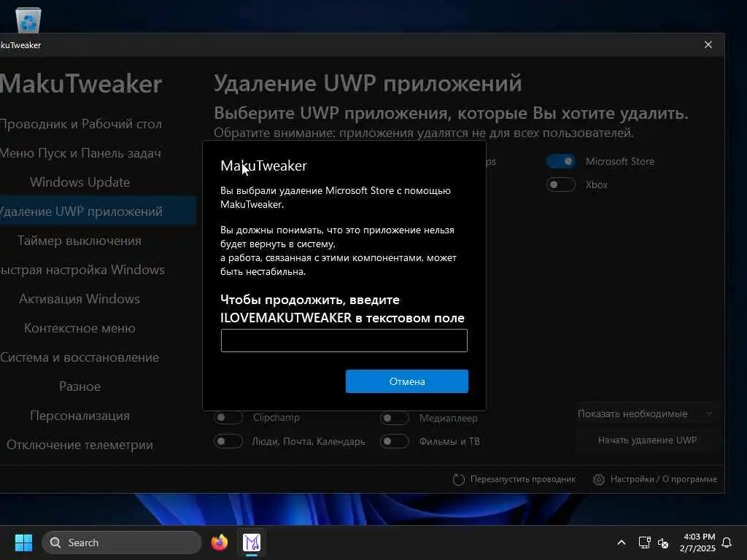Click the Начать удаление UWP button
Viewport: 747px width, 560px height.
[646, 440]
